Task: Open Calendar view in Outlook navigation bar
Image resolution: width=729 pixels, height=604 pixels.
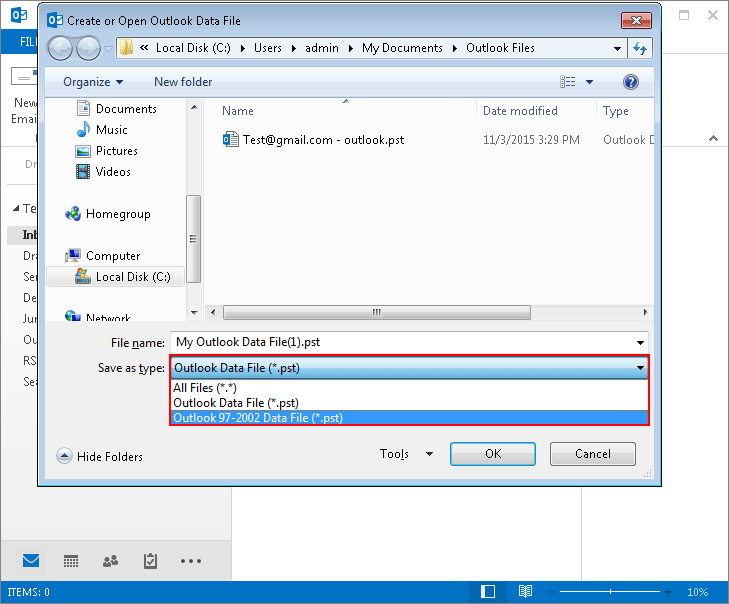Action: click(x=71, y=561)
